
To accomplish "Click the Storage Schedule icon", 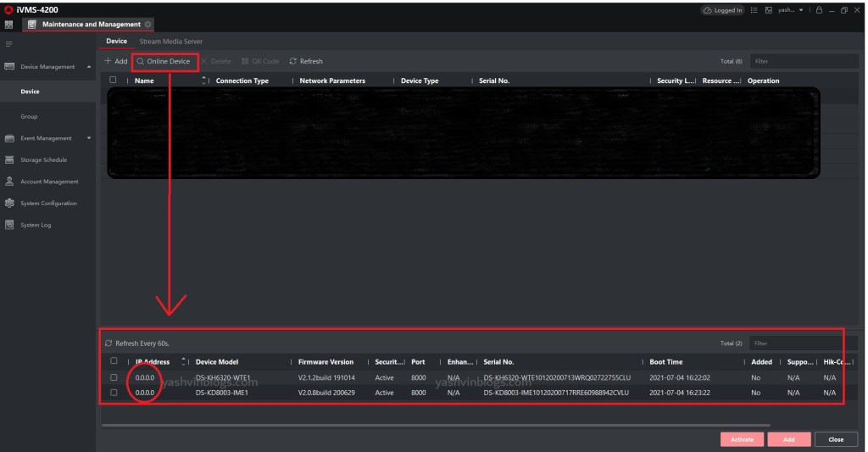I will 9,160.
